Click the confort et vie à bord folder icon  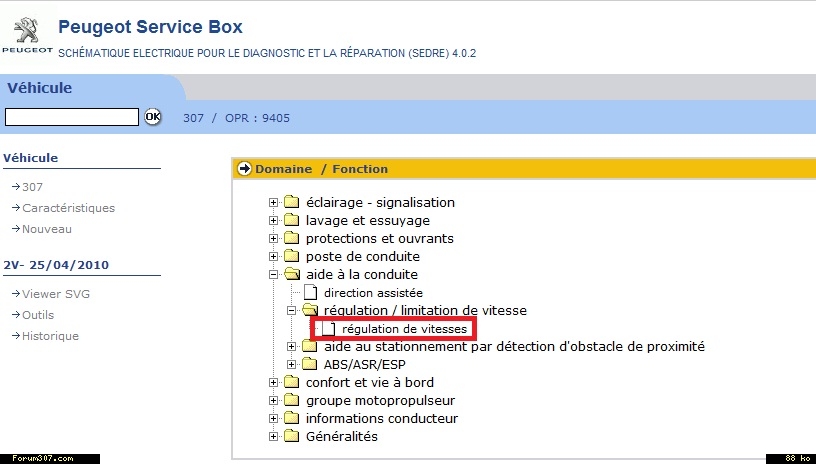click(292, 382)
